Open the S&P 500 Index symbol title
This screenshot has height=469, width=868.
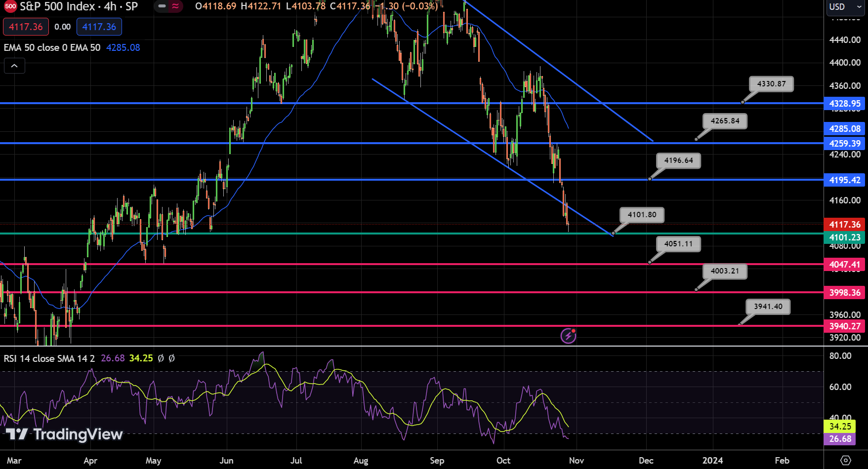tap(79, 6)
